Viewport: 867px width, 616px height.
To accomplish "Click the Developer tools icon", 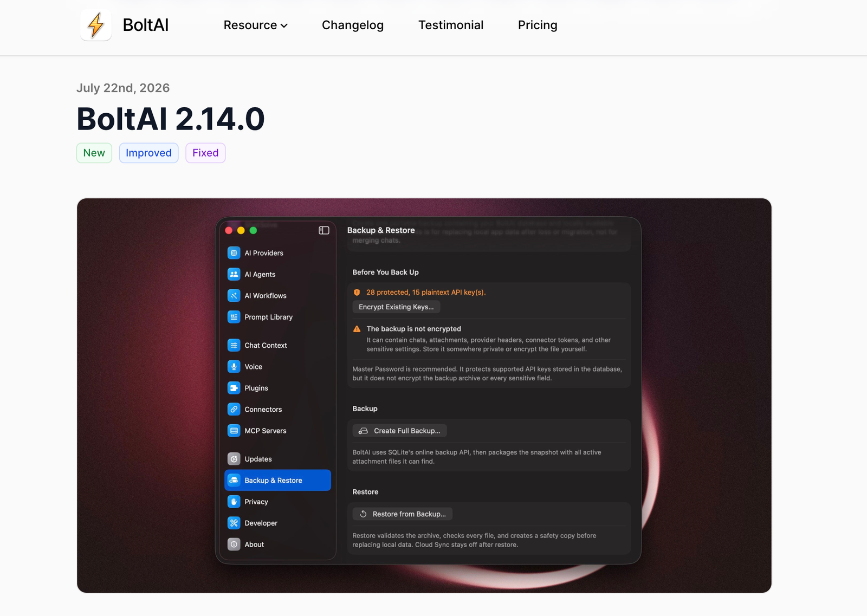I will [234, 523].
